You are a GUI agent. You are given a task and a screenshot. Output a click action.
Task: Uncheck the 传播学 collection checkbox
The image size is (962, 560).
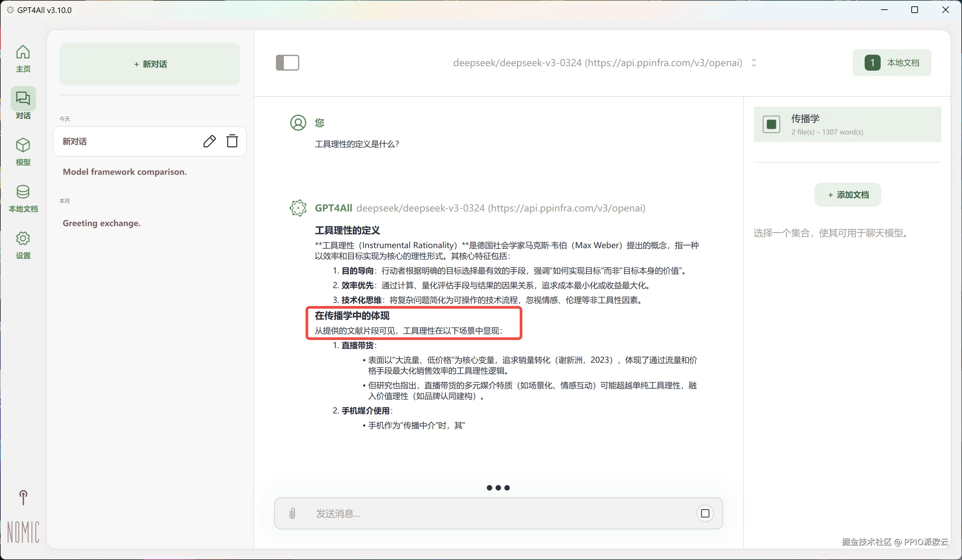771,124
